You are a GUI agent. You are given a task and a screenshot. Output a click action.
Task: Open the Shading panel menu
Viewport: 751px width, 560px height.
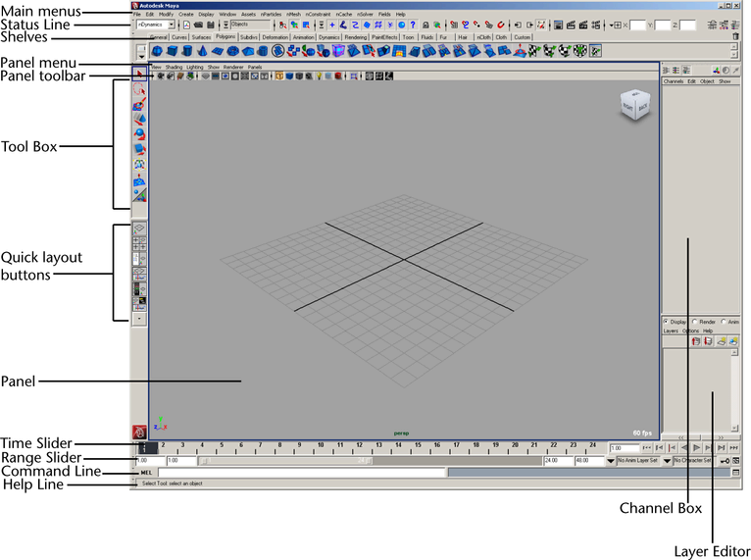click(174, 67)
